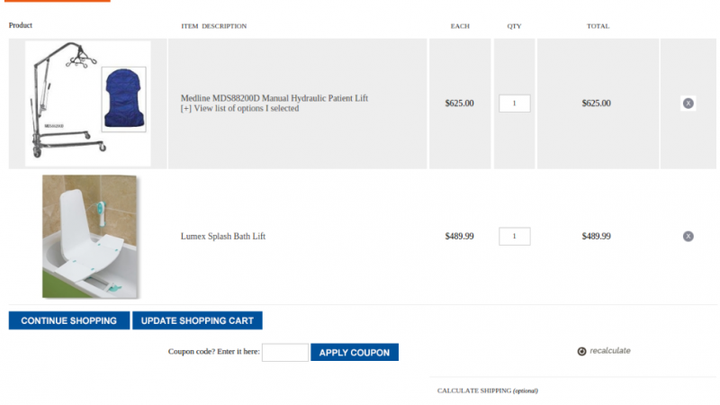720x405 pixels.
Task: Edit quantity for Lumex Bath Lift
Action: coord(514,236)
